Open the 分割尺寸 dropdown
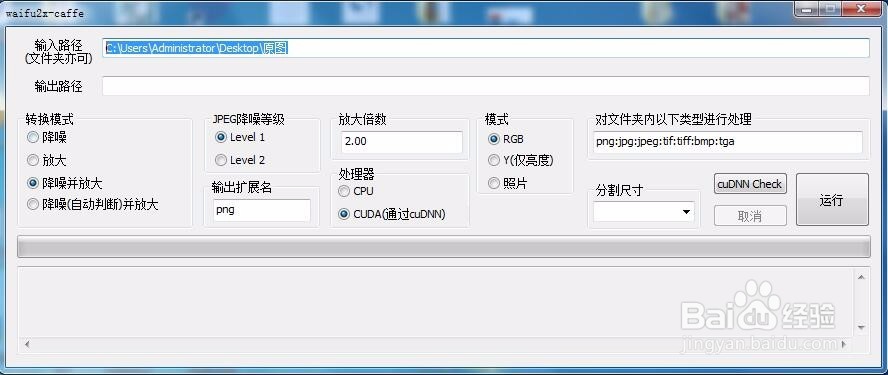 [x=644, y=212]
